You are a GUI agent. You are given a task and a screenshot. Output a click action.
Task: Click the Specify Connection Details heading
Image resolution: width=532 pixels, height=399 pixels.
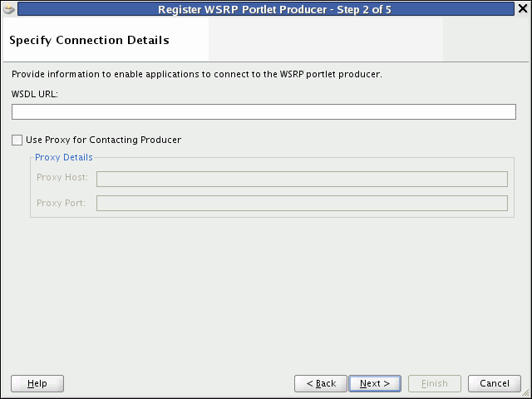click(x=89, y=40)
